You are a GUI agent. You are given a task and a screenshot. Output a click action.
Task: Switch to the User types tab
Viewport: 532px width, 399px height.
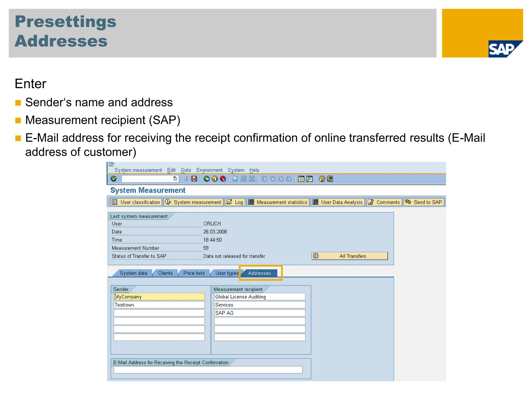[x=227, y=273]
